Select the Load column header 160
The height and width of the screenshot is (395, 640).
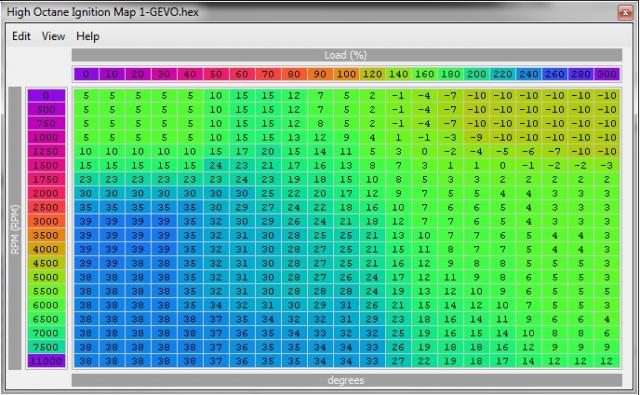424,74
